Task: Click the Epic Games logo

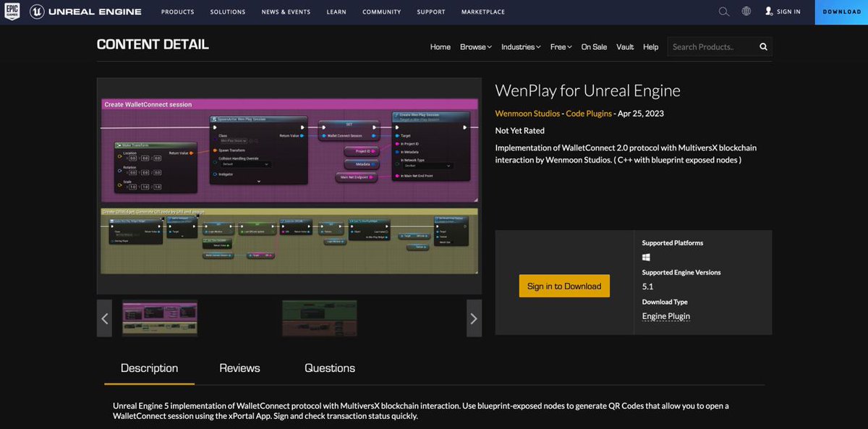Action: click(12, 12)
